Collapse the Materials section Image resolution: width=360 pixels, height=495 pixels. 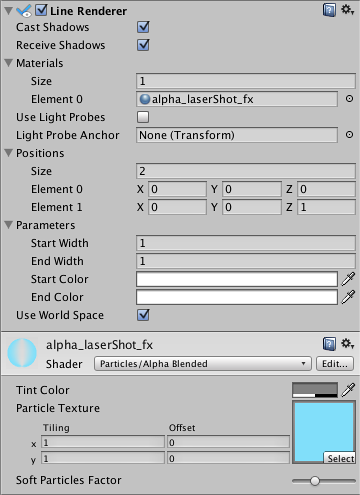[x=9, y=63]
